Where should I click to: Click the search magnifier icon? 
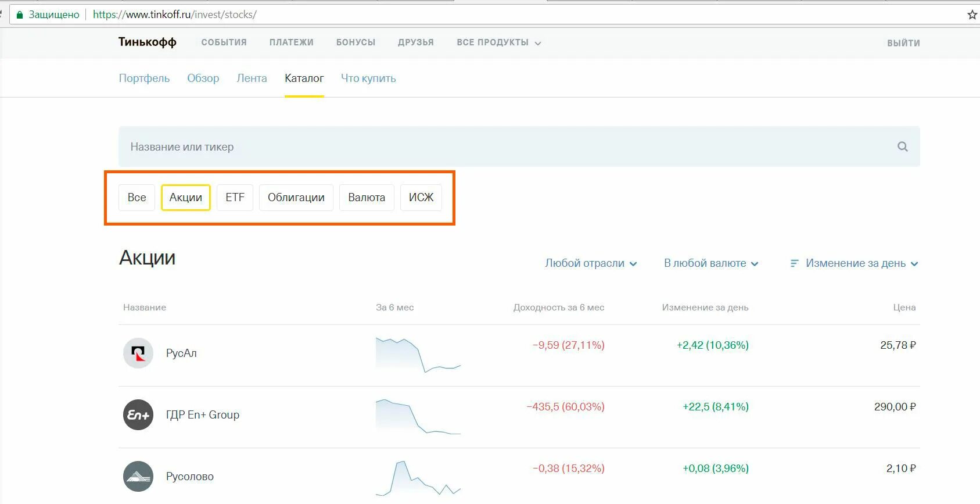[902, 146]
